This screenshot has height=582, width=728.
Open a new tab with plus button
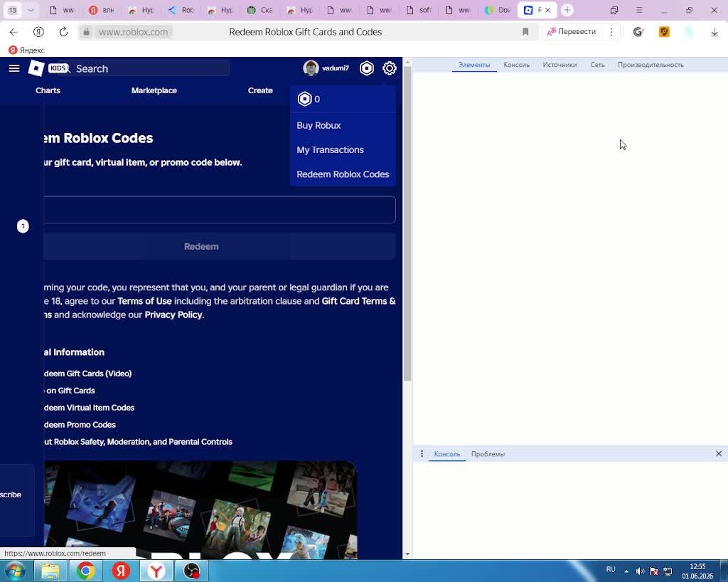pyautogui.click(x=567, y=10)
